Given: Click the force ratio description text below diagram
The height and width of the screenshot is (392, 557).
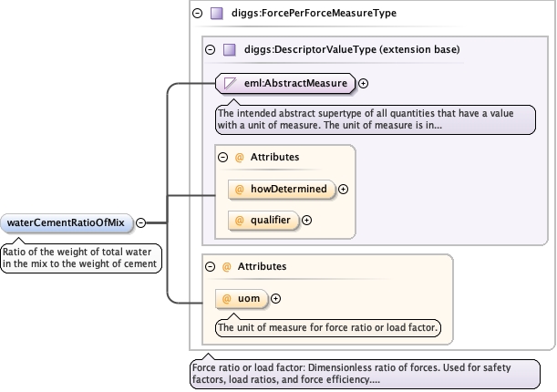Looking at the screenshot, I should tap(365, 374).
